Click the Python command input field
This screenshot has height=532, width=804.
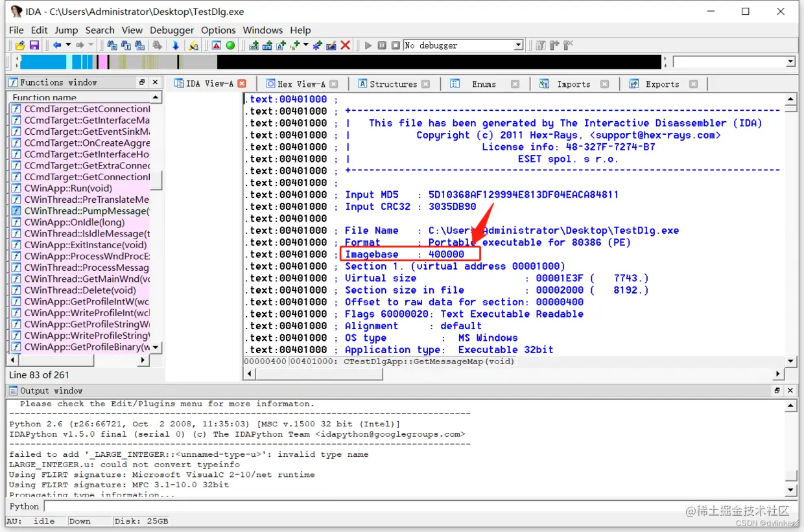420,506
